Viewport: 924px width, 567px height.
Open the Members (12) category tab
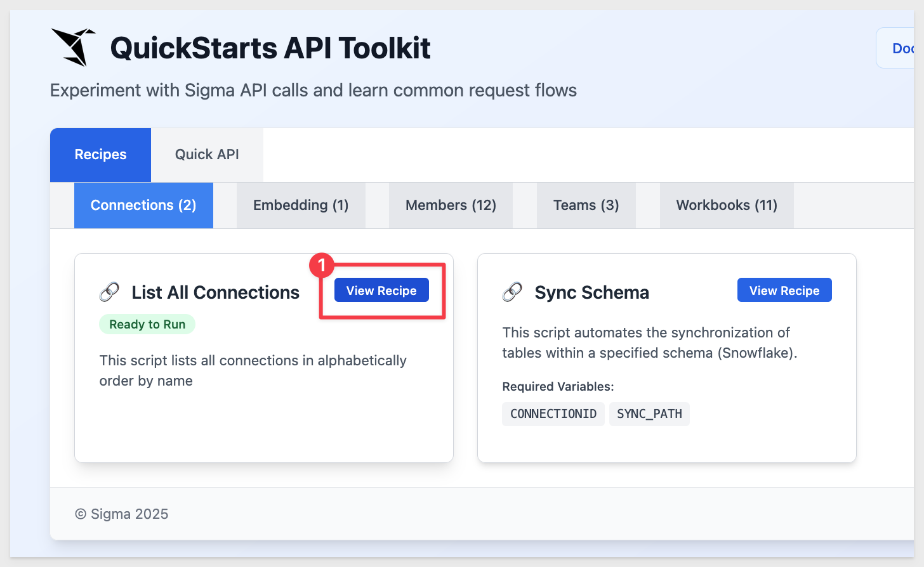tap(451, 205)
